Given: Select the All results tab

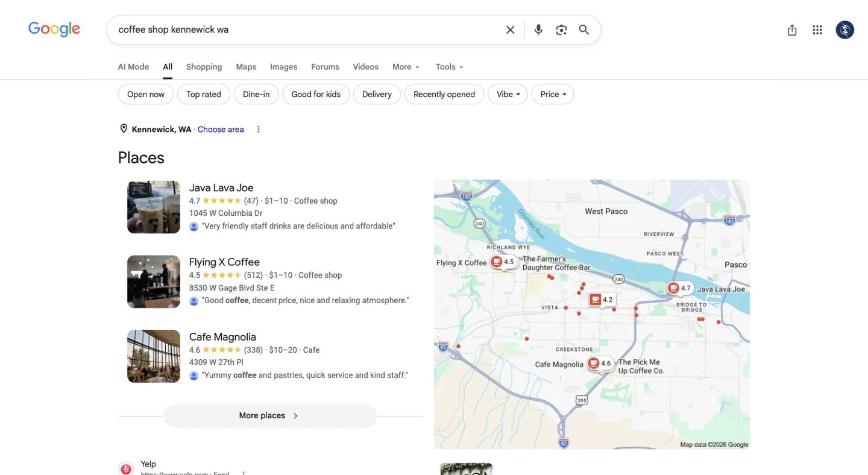Looking at the screenshot, I should [168, 67].
